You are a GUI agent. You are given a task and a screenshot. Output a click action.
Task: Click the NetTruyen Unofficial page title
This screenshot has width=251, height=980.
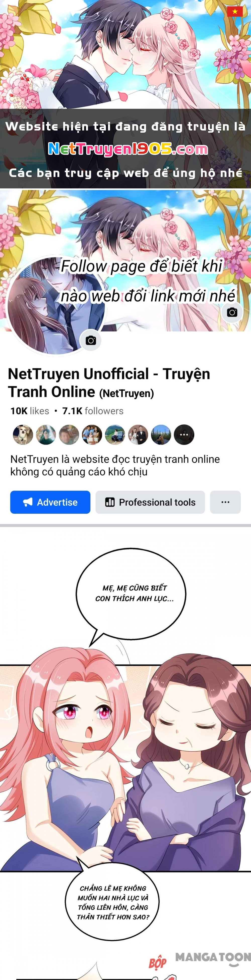point(109,383)
